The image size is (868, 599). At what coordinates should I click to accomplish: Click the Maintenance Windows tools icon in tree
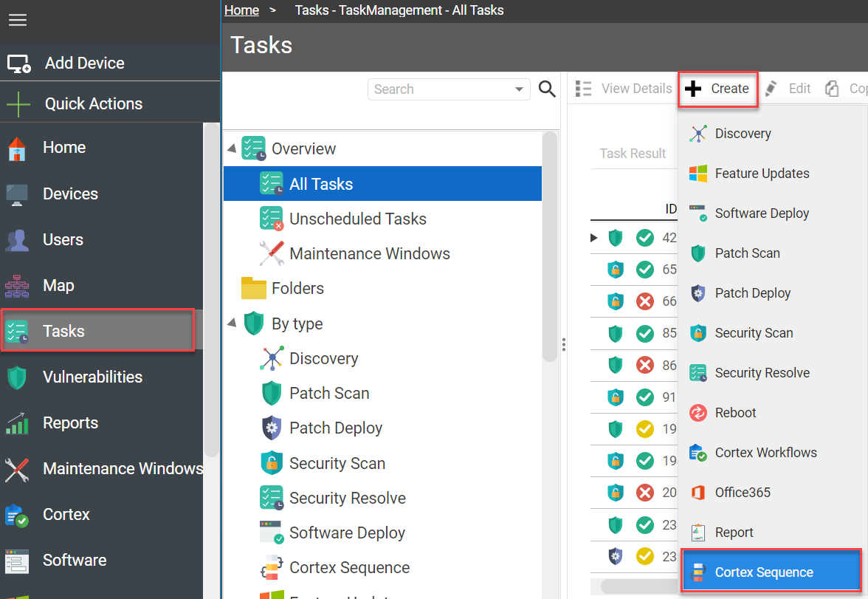(272, 253)
